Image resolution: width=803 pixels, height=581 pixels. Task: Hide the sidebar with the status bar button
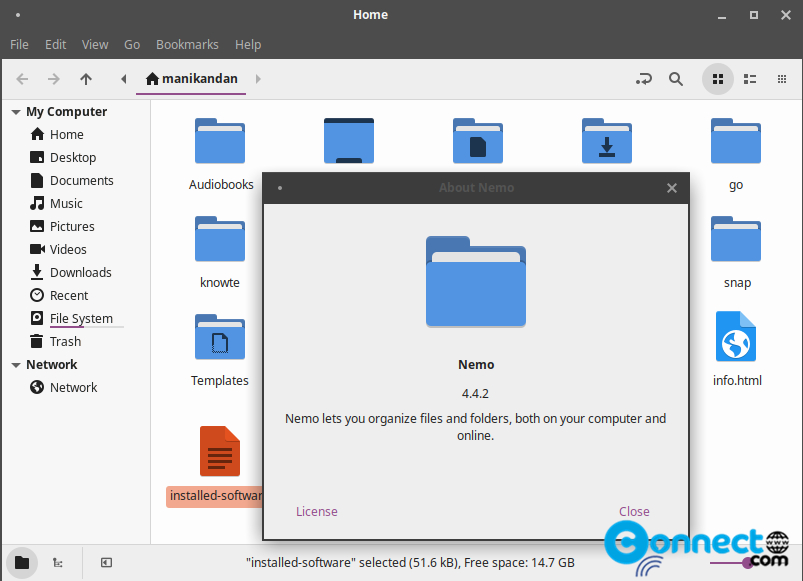click(x=106, y=563)
